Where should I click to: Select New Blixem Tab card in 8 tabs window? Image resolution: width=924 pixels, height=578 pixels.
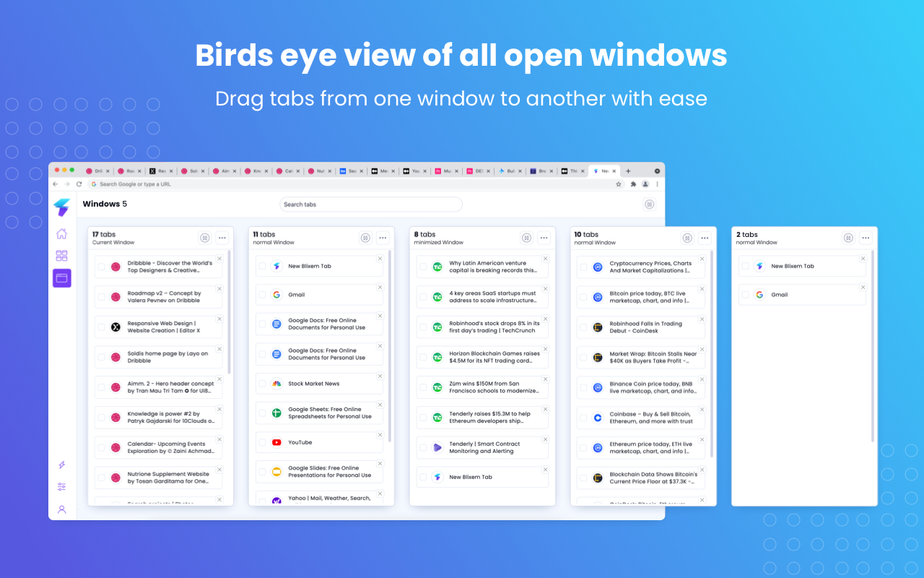[481, 477]
